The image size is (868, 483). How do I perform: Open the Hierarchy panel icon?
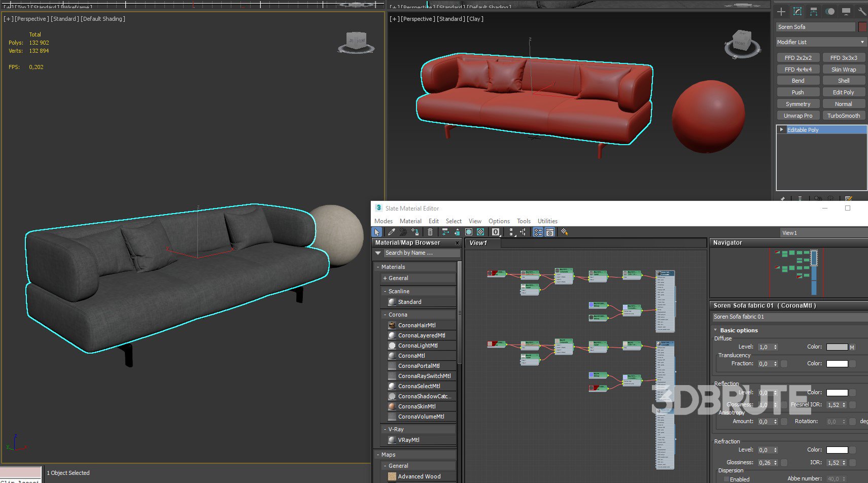[814, 12]
